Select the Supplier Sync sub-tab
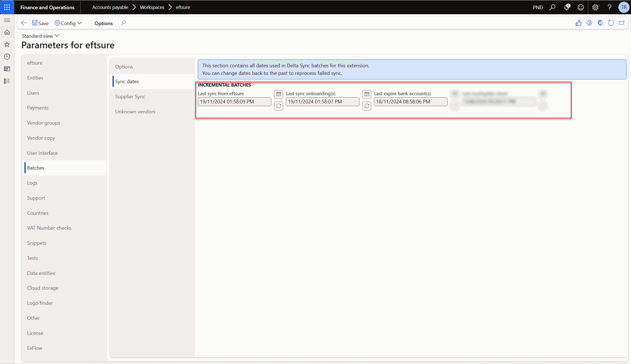 [x=152, y=97]
